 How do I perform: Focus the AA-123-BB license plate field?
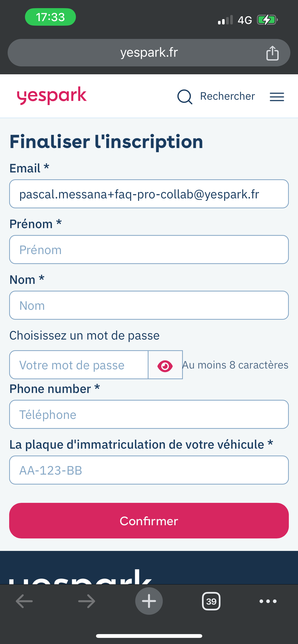click(x=149, y=470)
